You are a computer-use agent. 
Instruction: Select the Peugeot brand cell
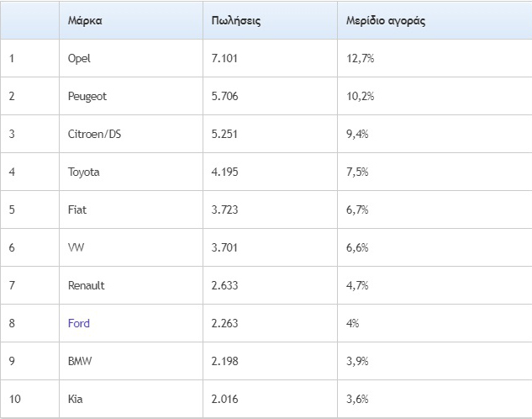click(87, 96)
